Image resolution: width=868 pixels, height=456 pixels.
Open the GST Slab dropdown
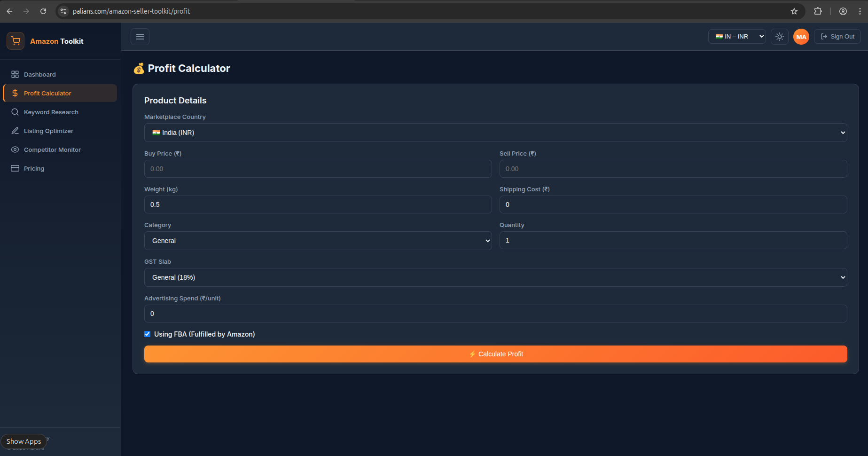pyautogui.click(x=495, y=277)
